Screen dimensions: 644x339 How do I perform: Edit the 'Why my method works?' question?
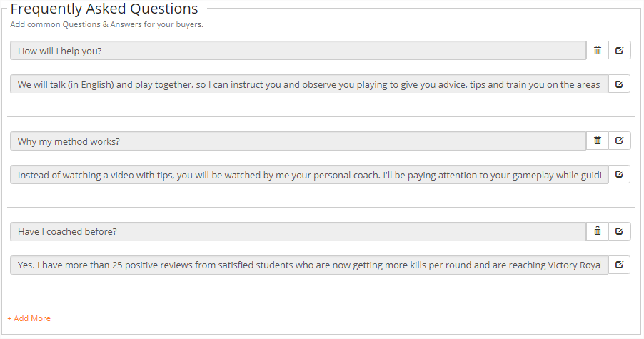(x=619, y=141)
